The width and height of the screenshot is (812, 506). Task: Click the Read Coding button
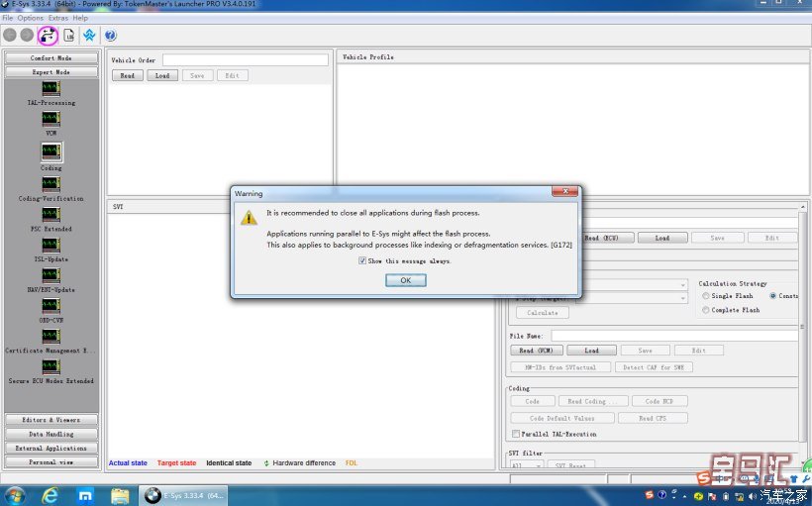594,401
